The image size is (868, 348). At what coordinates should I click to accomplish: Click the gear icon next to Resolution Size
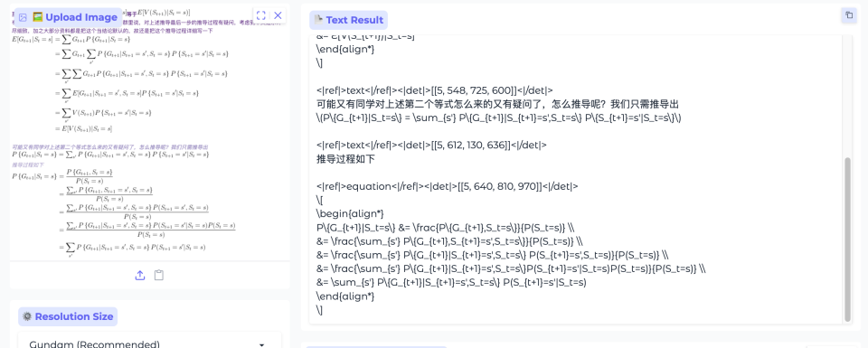click(27, 316)
